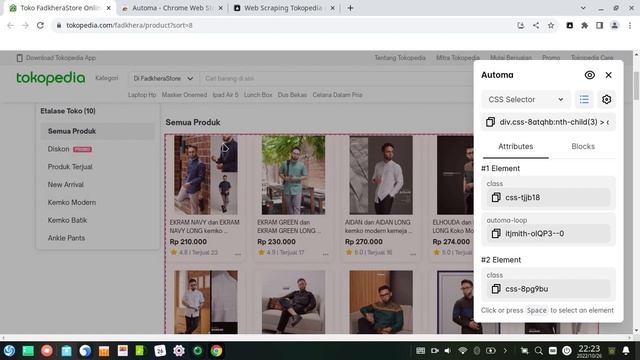Switch to the Blocks tab

tap(583, 147)
